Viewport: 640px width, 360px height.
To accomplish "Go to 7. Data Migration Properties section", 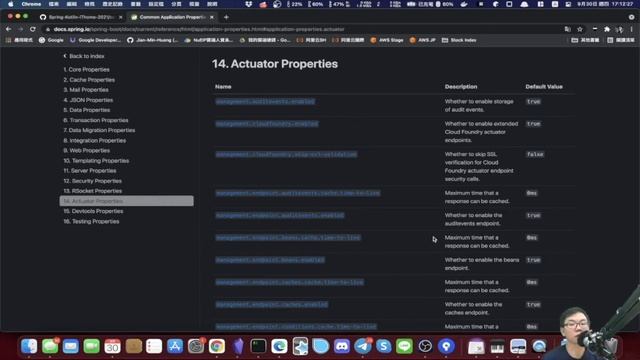I will (x=99, y=130).
